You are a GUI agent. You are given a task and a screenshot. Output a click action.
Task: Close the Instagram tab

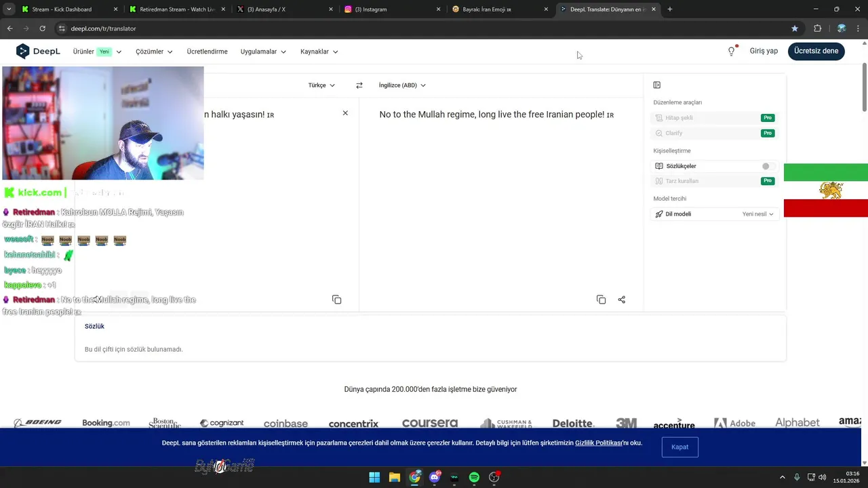[438, 9]
